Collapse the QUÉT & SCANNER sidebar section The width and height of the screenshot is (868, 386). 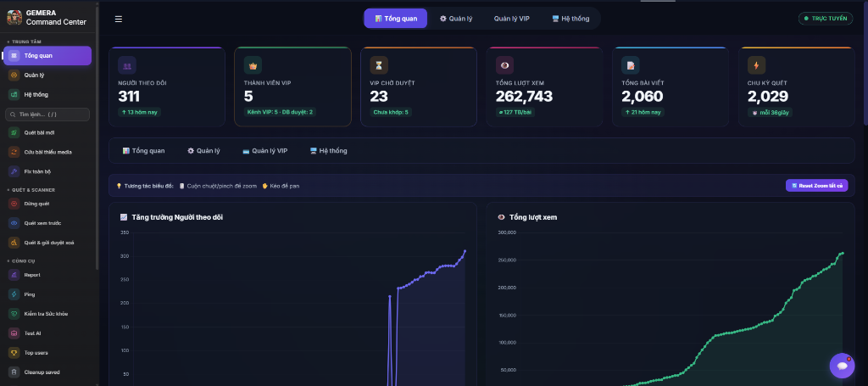[31, 190]
